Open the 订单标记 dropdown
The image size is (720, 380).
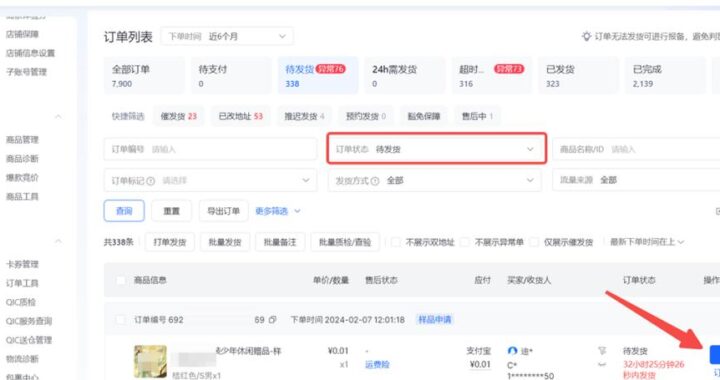coord(210,180)
